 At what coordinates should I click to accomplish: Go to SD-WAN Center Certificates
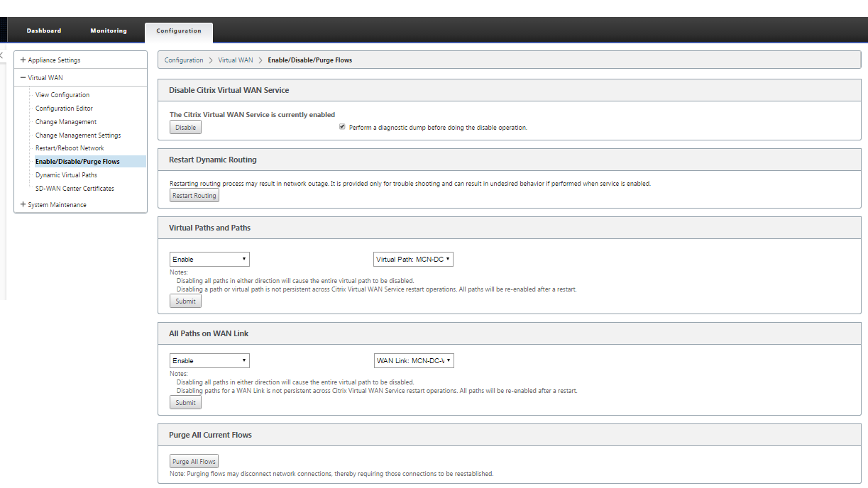click(75, 189)
